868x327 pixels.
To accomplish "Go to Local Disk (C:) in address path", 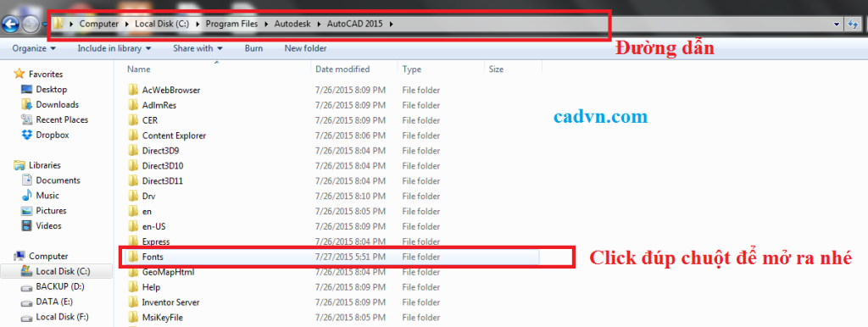I will [162, 25].
